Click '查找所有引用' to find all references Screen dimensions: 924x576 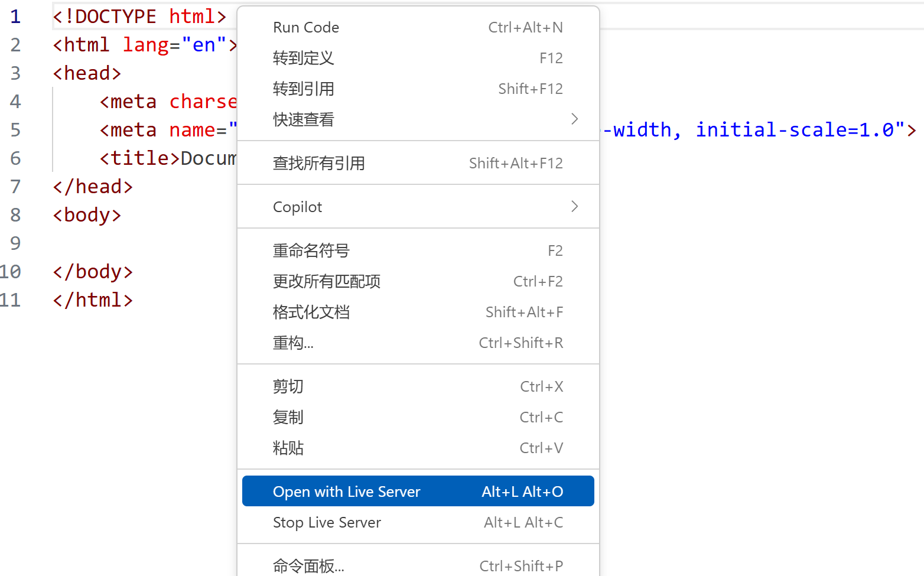(x=319, y=163)
